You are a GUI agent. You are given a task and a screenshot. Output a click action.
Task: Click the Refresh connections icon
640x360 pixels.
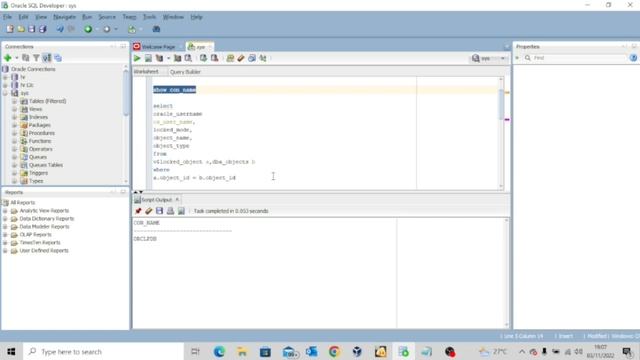coord(26,58)
